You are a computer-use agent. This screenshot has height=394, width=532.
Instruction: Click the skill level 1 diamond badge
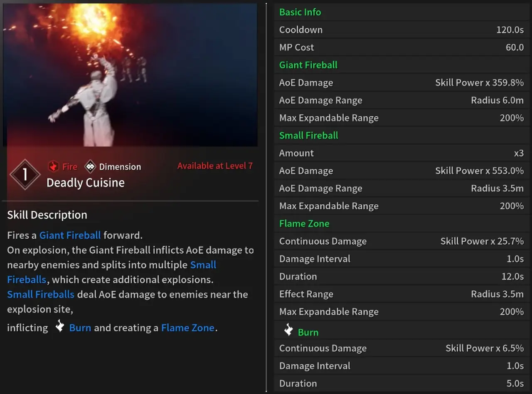(x=25, y=174)
